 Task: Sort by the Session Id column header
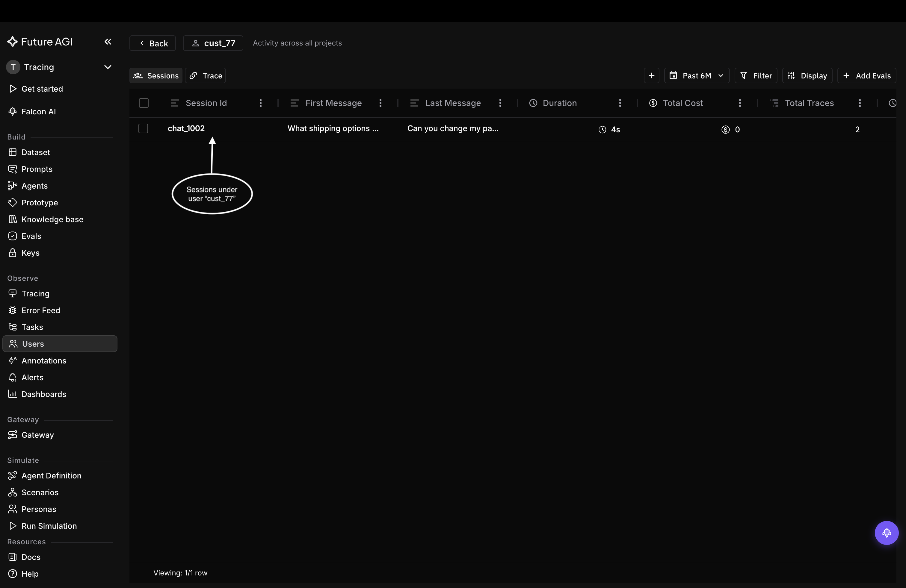206,103
